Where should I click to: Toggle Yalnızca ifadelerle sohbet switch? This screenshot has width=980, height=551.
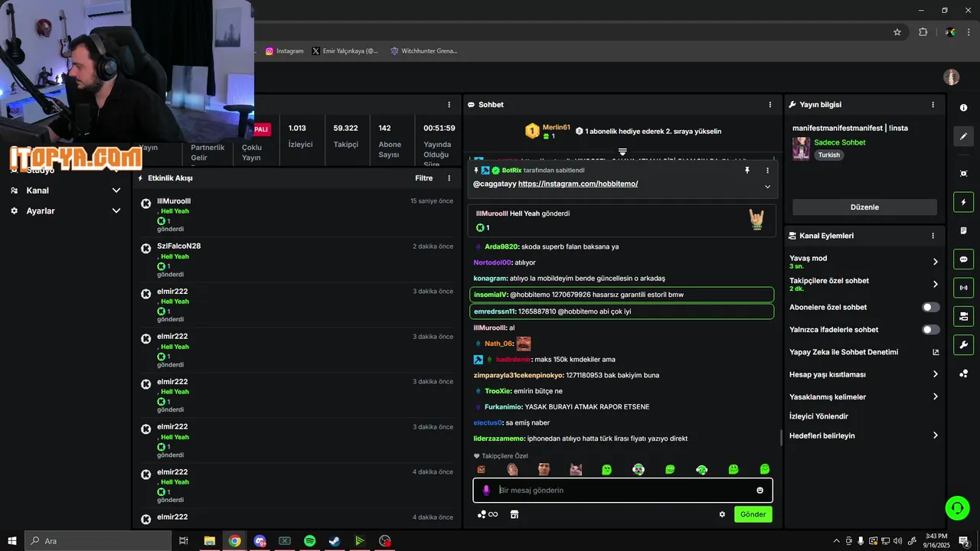pyautogui.click(x=930, y=330)
